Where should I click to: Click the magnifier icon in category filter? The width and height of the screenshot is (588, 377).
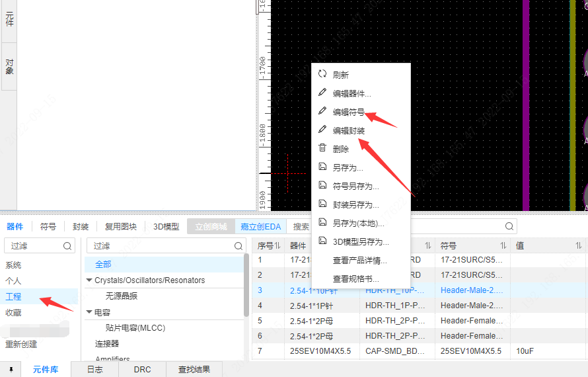[x=238, y=246]
